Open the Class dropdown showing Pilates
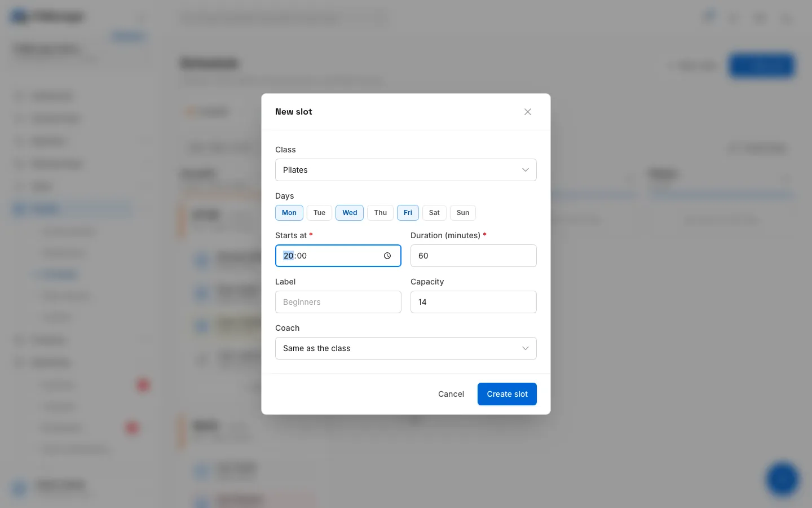The height and width of the screenshot is (508, 812). point(406,170)
